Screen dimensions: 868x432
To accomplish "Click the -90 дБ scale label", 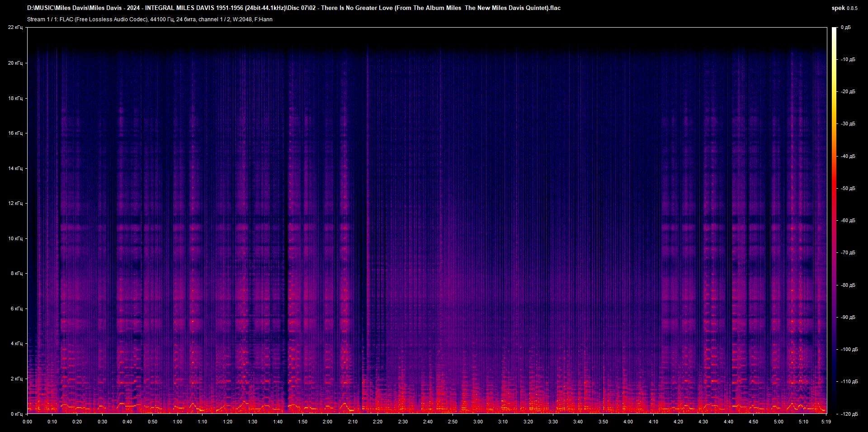I will point(848,317).
